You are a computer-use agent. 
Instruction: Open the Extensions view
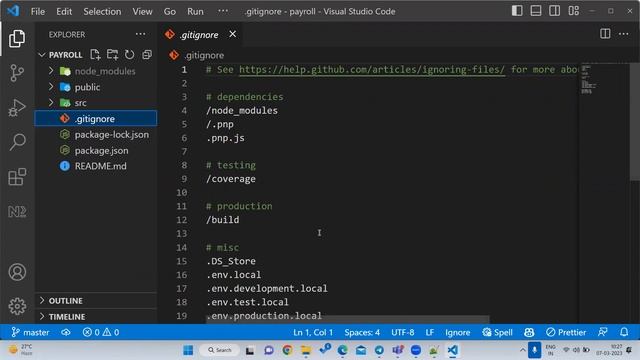coord(17,177)
